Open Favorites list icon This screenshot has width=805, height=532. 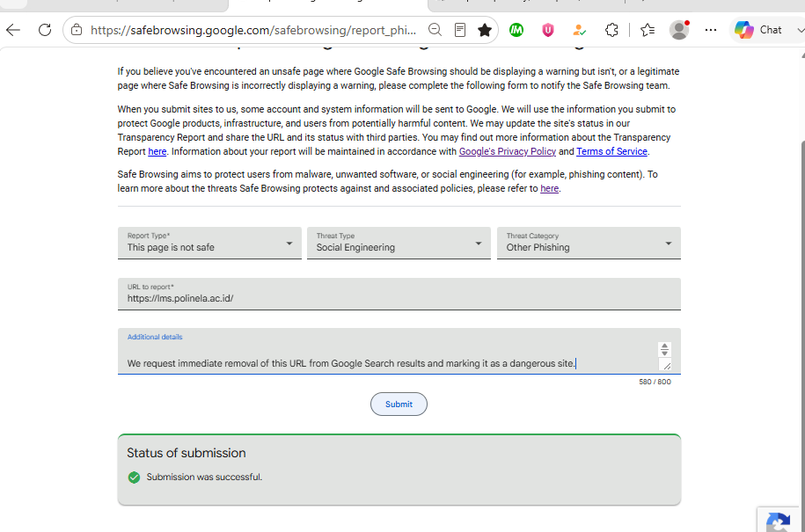point(648,30)
